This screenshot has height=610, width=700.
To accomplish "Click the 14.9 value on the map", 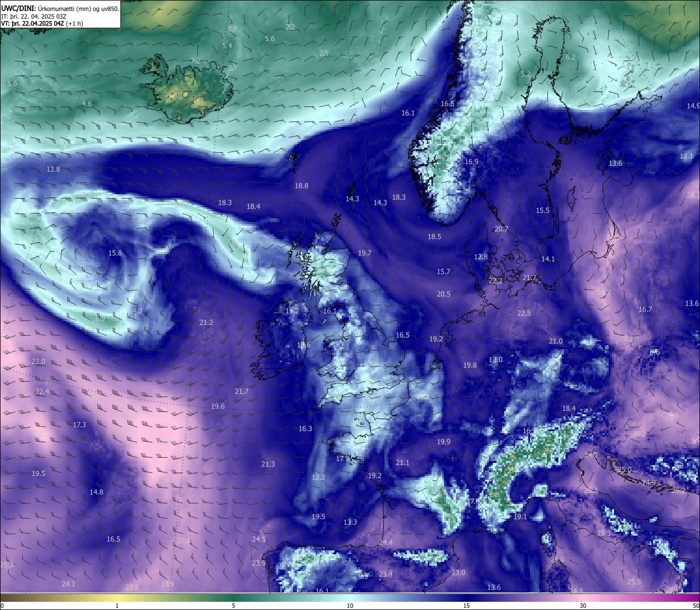I will click(693, 106).
